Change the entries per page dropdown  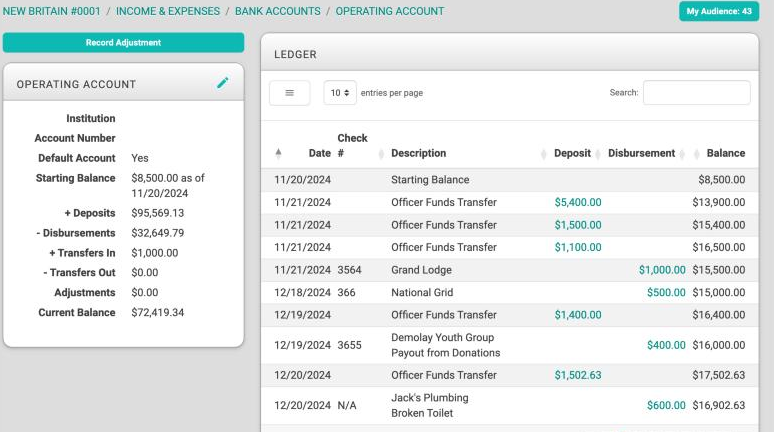point(340,93)
